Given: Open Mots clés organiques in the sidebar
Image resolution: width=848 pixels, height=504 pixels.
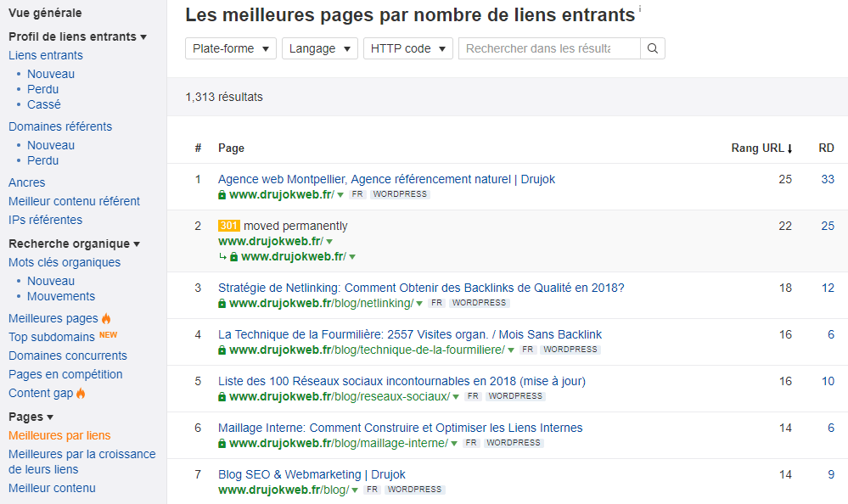Looking at the screenshot, I should (x=65, y=262).
